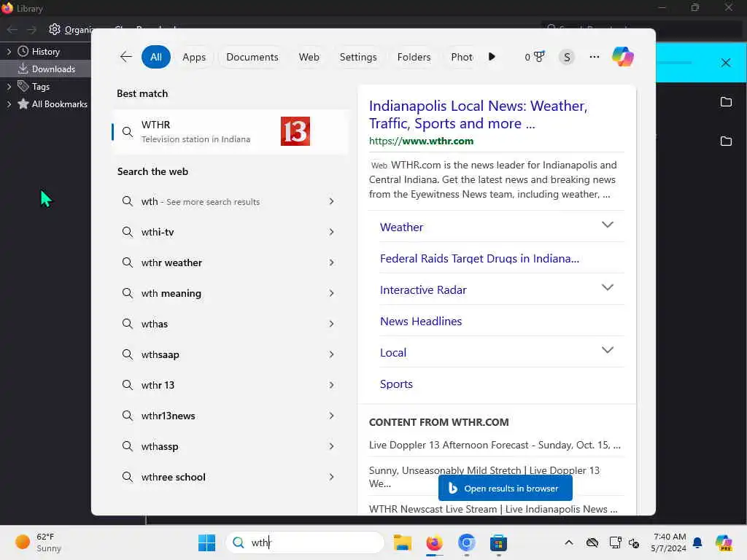Expand the wthi-tv suggestion arrow
747x560 pixels.
332,232
